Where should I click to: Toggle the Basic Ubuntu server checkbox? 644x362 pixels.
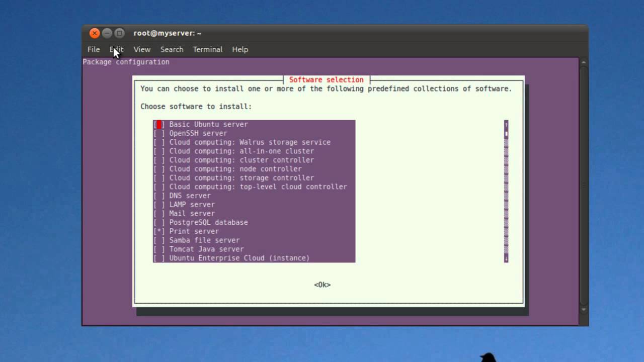click(159, 124)
